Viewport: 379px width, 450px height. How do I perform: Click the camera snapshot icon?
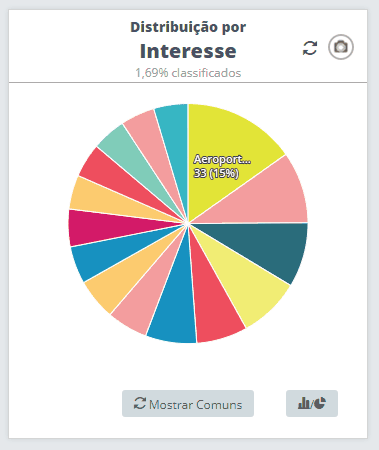[x=341, y=47]
